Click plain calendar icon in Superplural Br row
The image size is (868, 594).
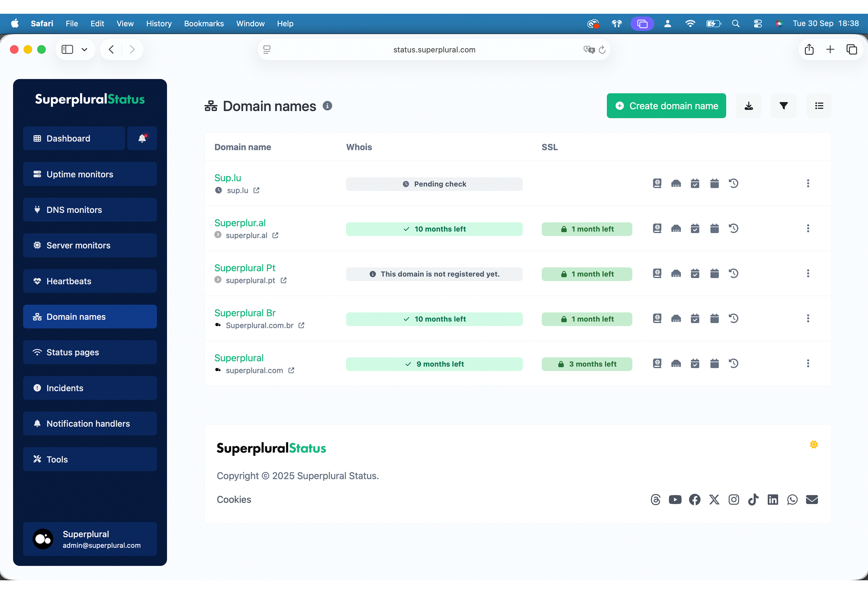click(714, 318)
